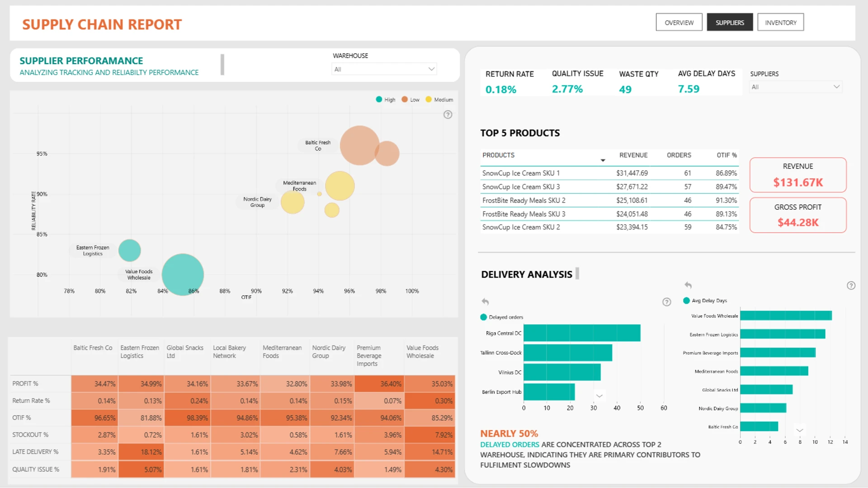Click the 36.40% profit cell

tap(379, 384)
